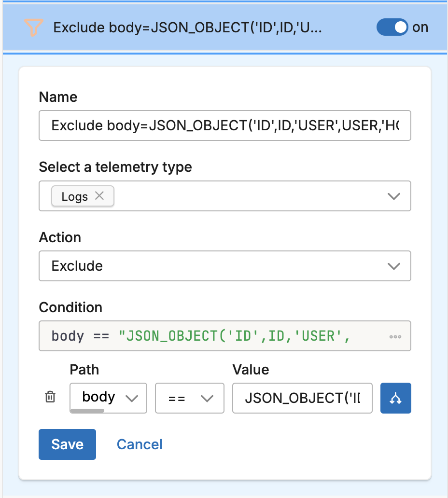
Task: Click the funnel filter icon in the header
Action: (33, 28)
